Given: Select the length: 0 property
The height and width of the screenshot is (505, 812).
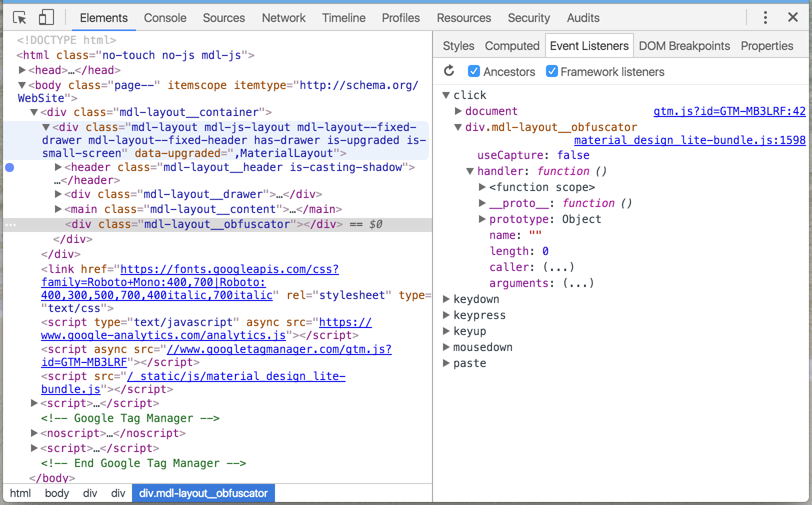Looking at the screenshot, I should click(519, 251).
